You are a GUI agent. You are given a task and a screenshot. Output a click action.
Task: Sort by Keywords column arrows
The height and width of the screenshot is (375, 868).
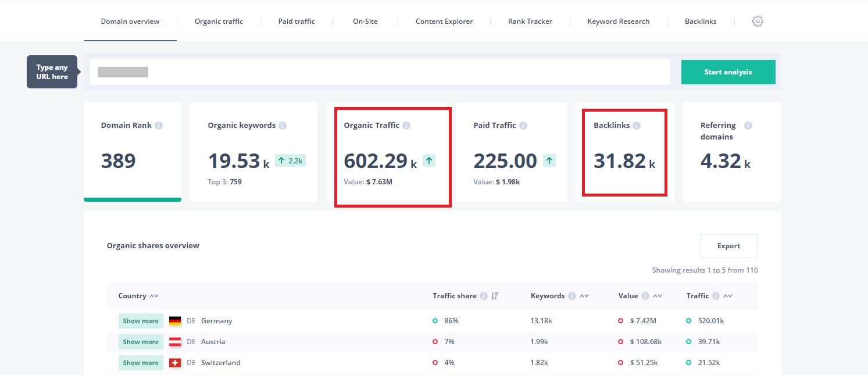(584, 296)
